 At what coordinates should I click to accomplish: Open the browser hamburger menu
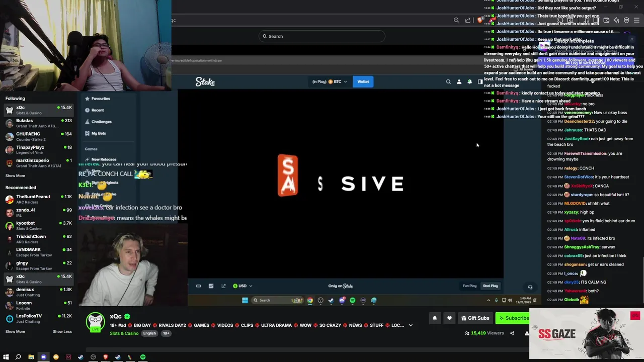coord(636,20)
